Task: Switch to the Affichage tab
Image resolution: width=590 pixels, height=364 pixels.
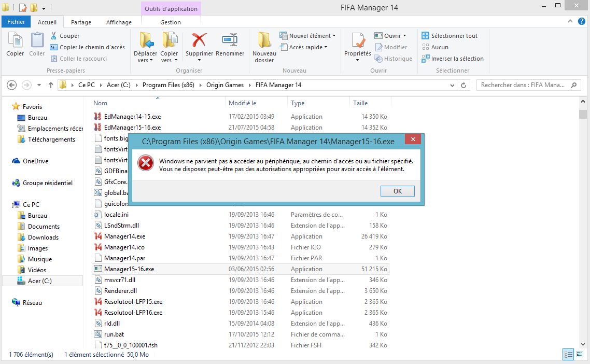Action: [119, 22]
